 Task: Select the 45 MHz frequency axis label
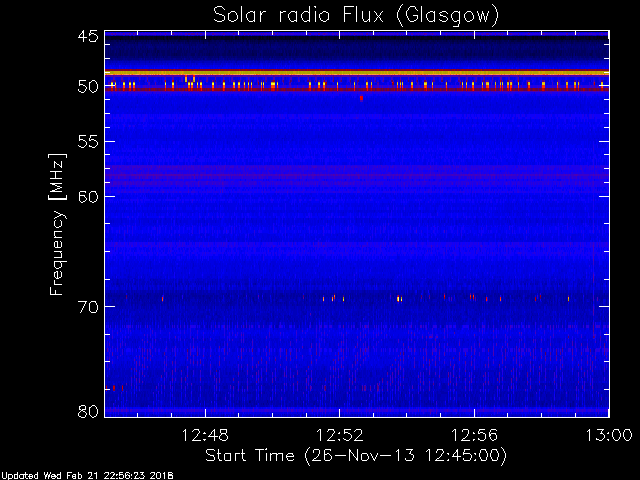(88, 37)
